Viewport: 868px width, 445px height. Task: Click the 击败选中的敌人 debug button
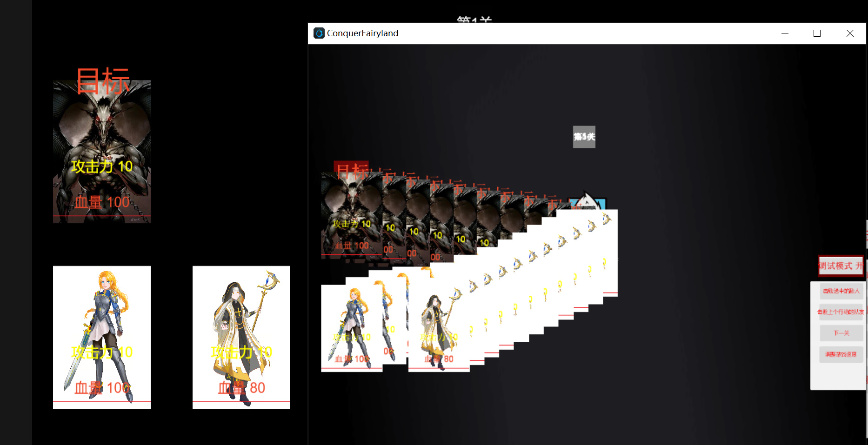[x=841, y=291]
